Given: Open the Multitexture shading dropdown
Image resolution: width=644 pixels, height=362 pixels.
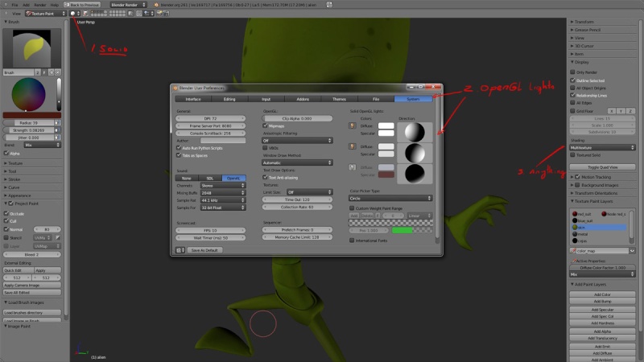Looking at the screenshot, I should pos(602,147).
